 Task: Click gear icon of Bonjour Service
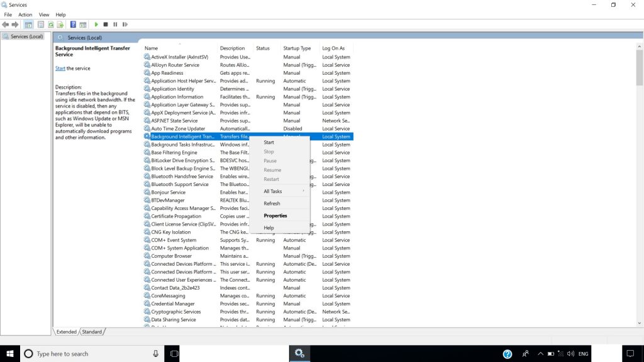[x=147, y=192]
